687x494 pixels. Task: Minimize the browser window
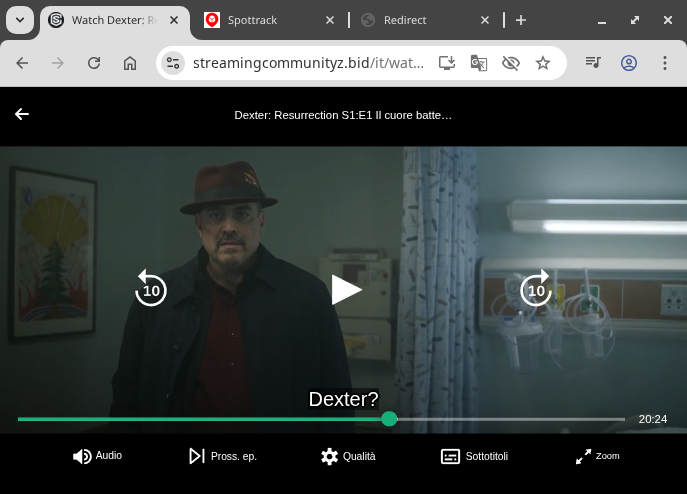tap(602, 21)
